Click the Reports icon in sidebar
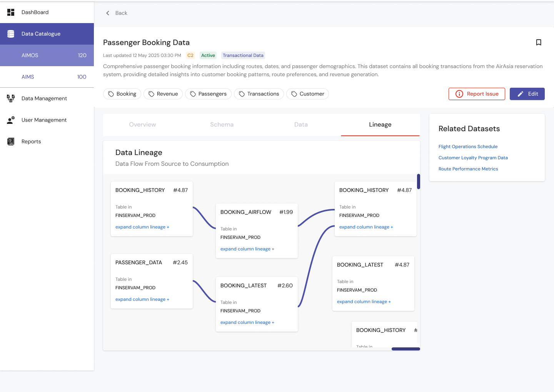 click(x=11, y=142)
